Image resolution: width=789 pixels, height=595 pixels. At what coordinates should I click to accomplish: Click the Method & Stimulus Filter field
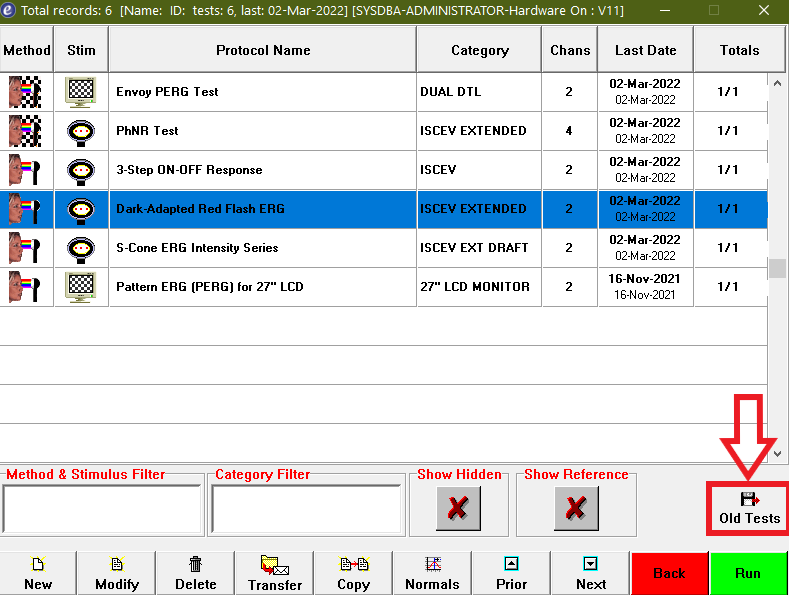pos(102,509)
